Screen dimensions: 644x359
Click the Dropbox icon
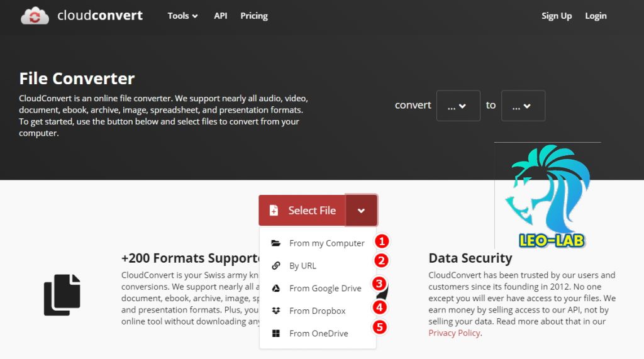tap(276, 311)
